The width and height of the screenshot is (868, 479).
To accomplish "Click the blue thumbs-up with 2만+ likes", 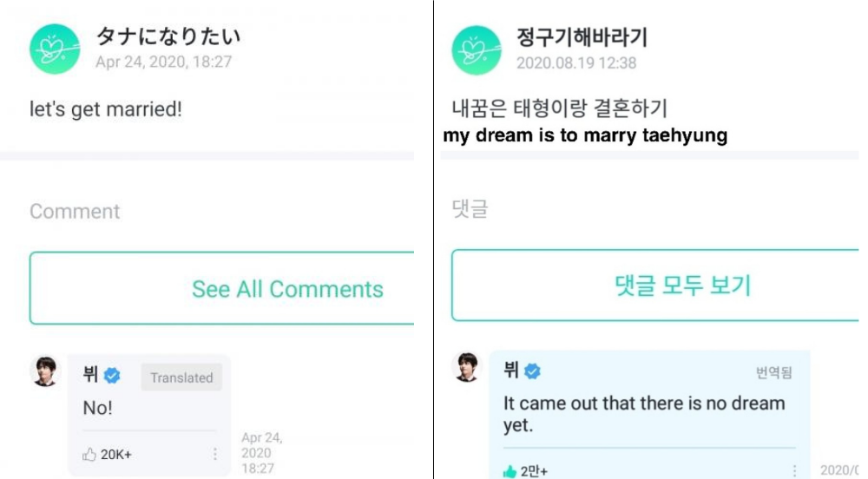I will (x=510, y=471).
